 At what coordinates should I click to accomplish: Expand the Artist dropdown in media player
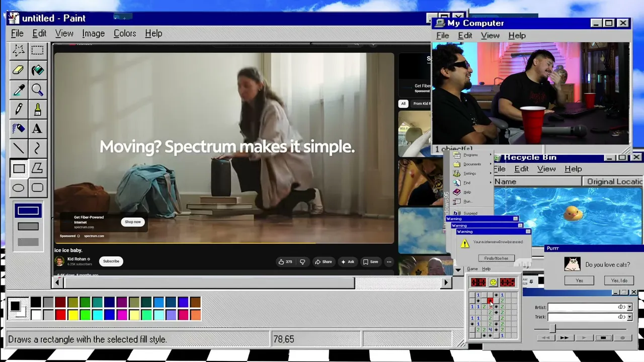(629, 307)
